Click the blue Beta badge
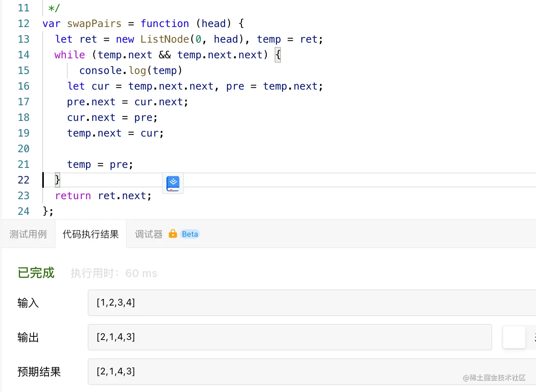The height and width of the screenshot is (392, 536). point(190,234)
